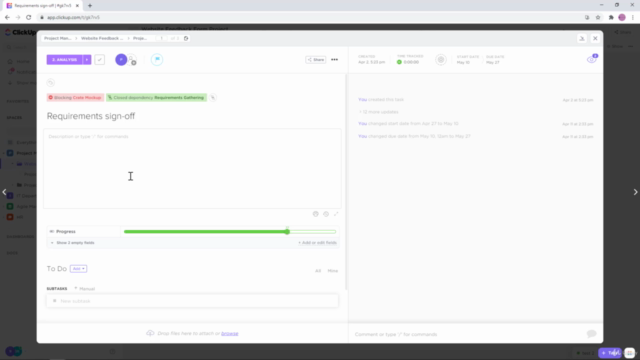640x360 pixels.
Task: Open the task three-dots options menu
Action: coord(334,60)
